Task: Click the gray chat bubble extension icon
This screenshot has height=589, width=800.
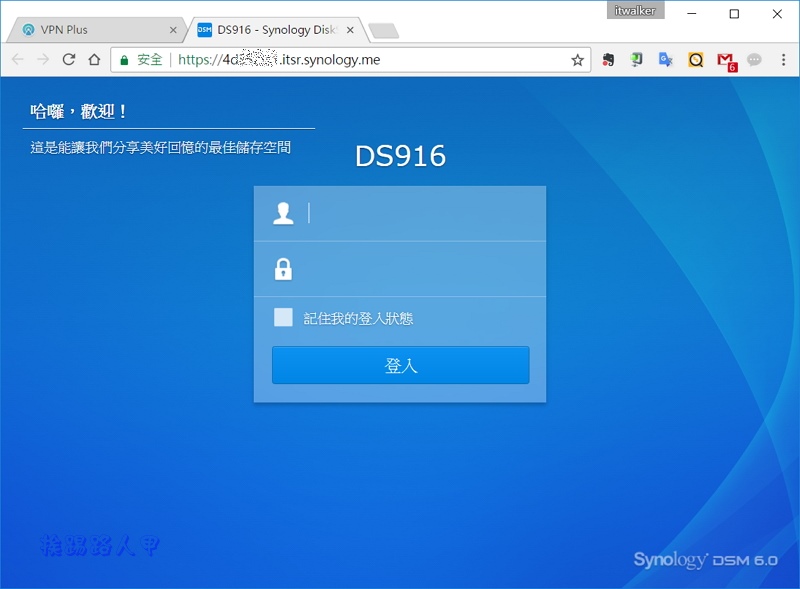Action: 754,60
